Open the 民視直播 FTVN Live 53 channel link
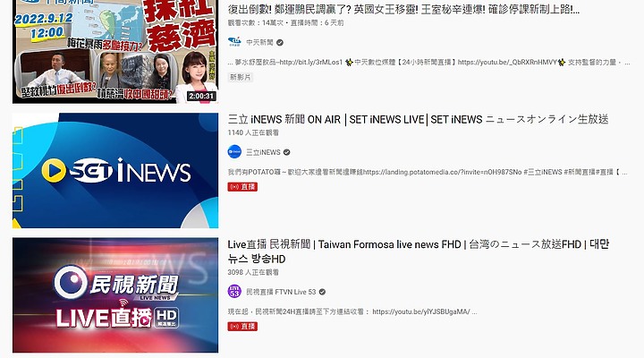Viewport: 644px width, 358px height. [281, 292]
